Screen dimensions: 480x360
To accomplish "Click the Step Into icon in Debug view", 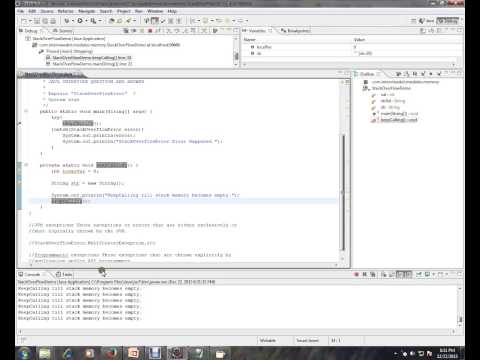I will click(169, 31).
